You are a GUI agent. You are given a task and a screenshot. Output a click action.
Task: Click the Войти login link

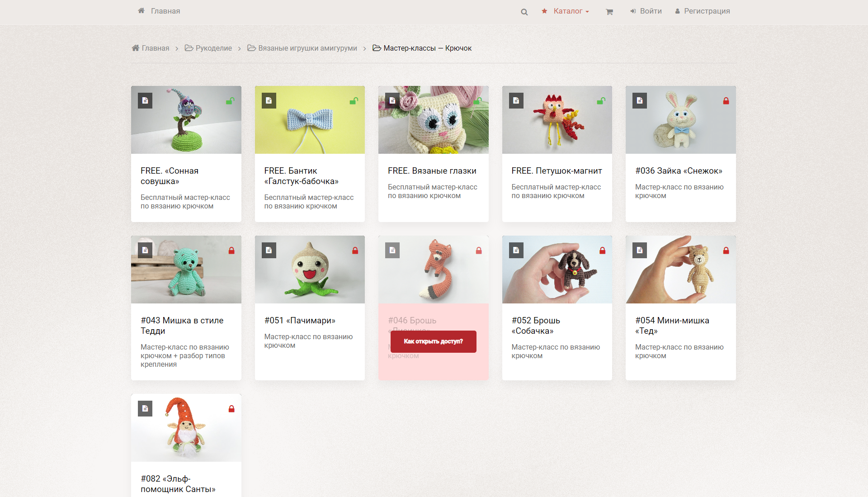coord(646,11)
